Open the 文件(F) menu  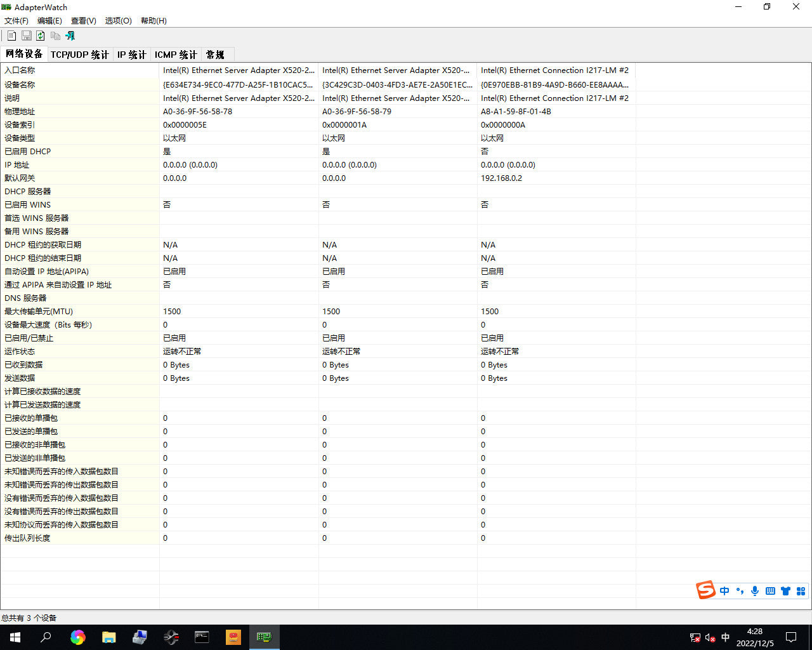[16, 20]
